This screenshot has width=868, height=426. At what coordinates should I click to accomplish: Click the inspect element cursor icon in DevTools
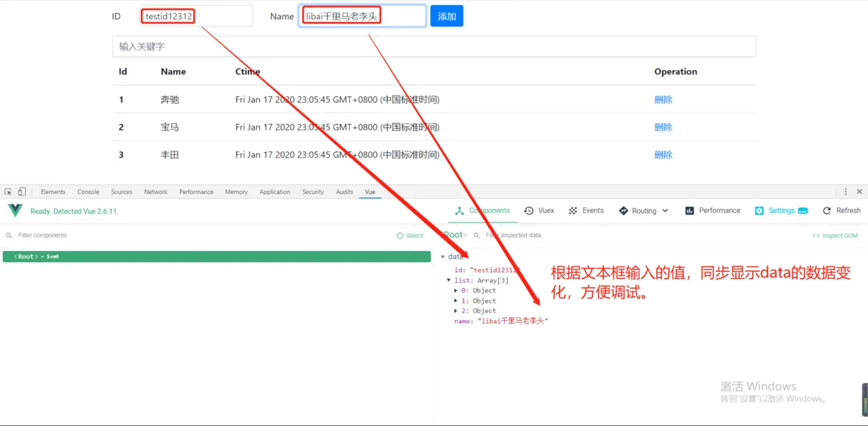(x=8, y=191)
